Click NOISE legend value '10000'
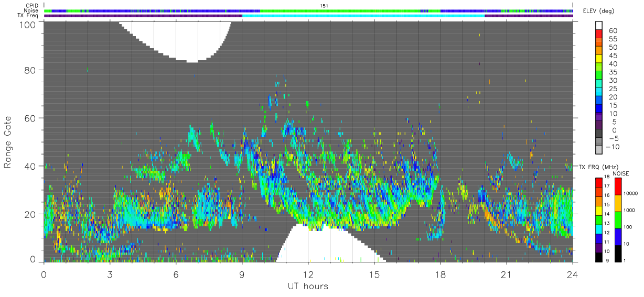The height and width of the screenshot is (297, 644). 630,194
